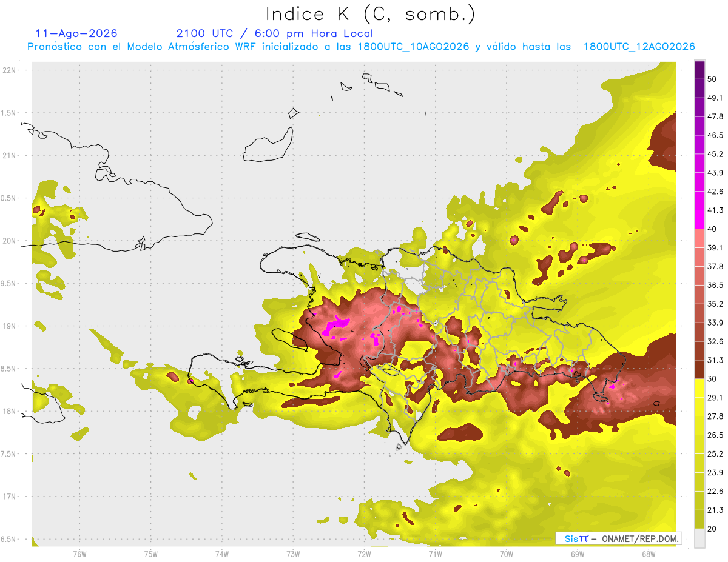The height and width of the screenshot is (562, 728).
Task: Click the legend value "35.2"
Action: (715, 304)
